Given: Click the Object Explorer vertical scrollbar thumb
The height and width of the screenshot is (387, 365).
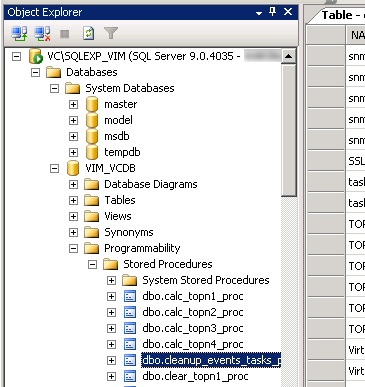Looking at the screenshot, I should [x=289, y=130].
